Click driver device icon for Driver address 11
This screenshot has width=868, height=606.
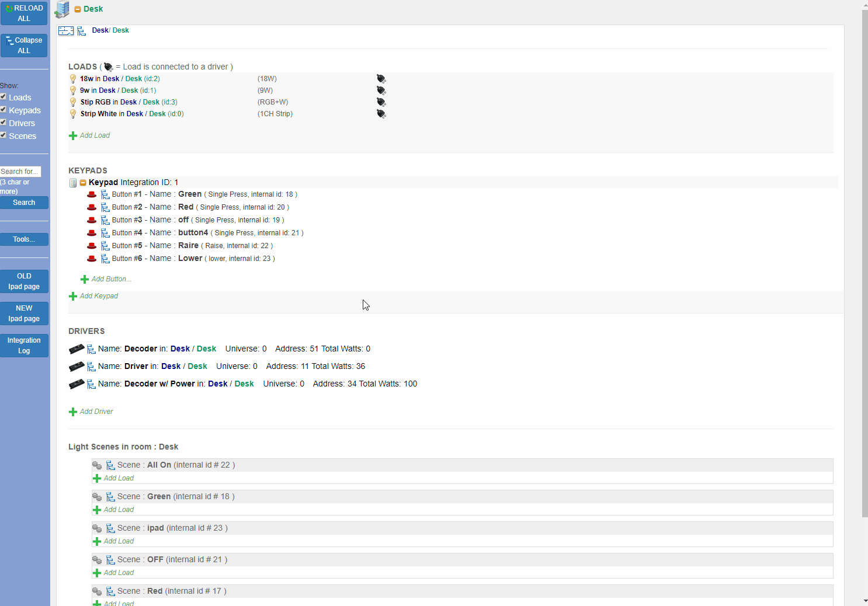pos(77,367)
